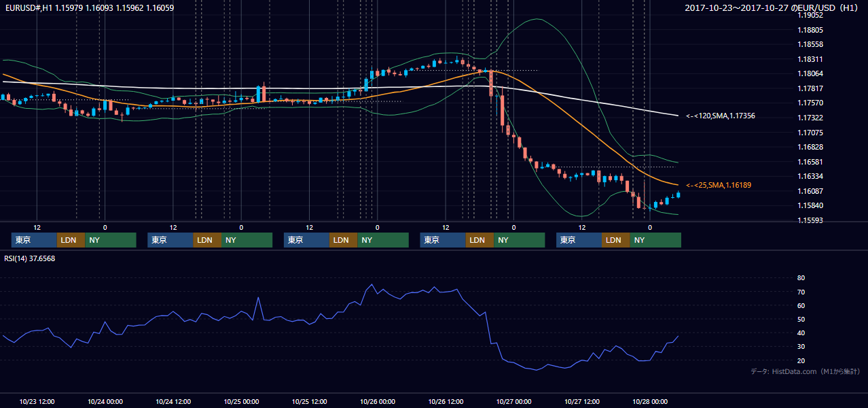Select the 10/27 00:00 time axis label
This screenshot has height=408, width=868.
[513, 401]
